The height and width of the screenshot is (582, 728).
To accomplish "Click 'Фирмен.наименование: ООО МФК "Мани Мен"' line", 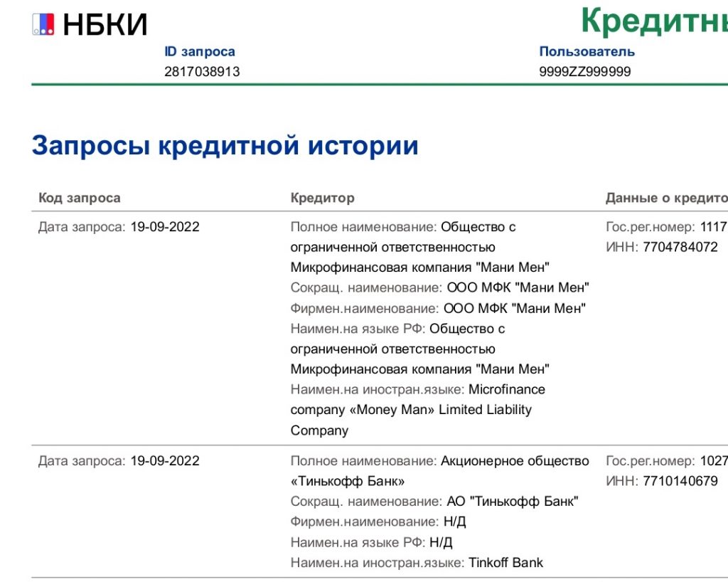I will coord(438,308).
